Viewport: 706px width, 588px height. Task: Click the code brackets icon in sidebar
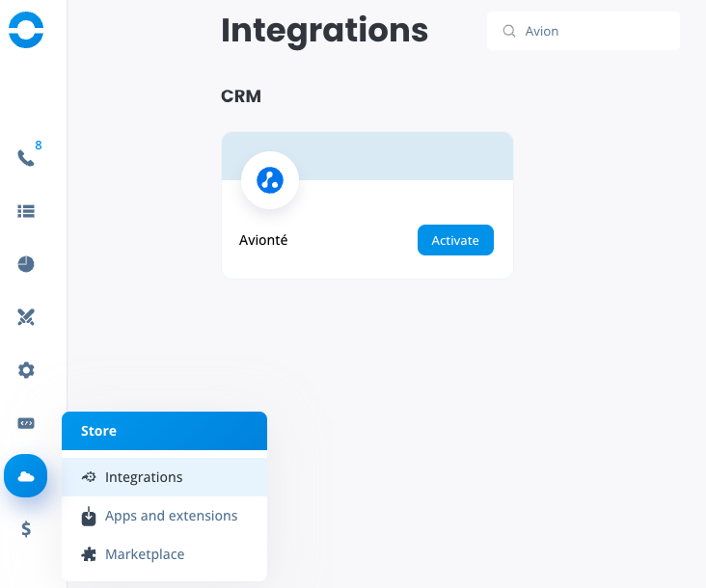26,423
